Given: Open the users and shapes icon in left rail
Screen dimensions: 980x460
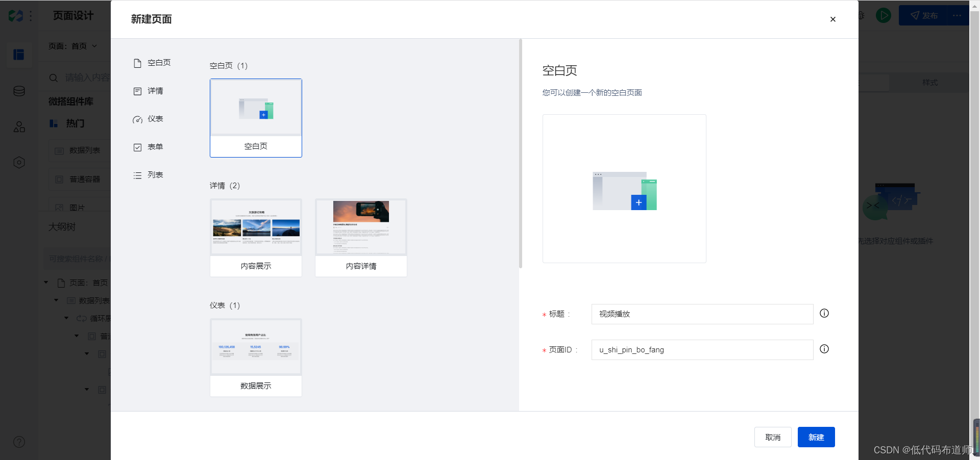Looking at the screenshot, I should point(19,127).
